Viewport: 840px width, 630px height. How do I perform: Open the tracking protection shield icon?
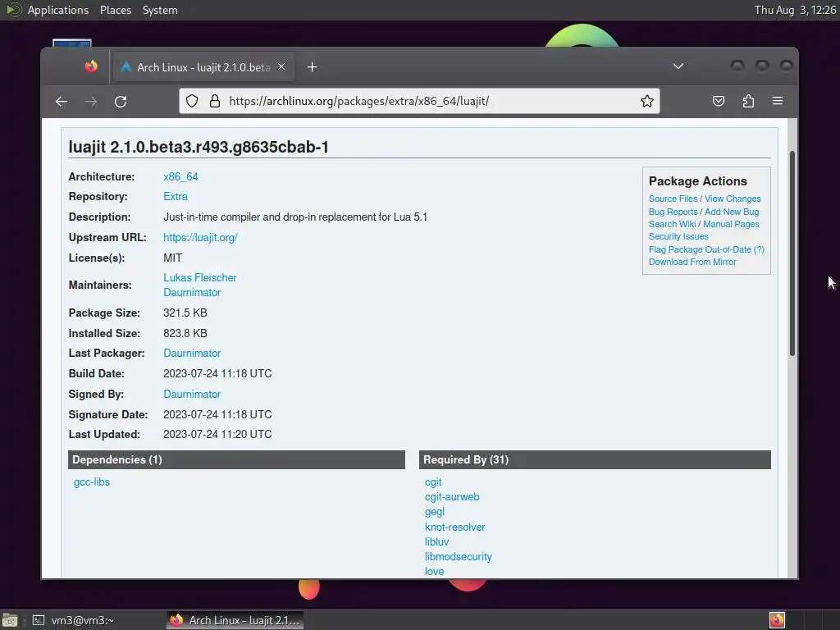192,101
